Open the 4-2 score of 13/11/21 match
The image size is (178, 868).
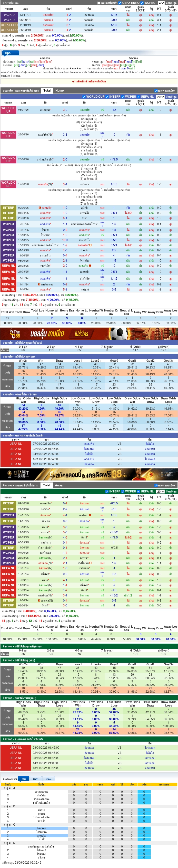pos(69,15)
